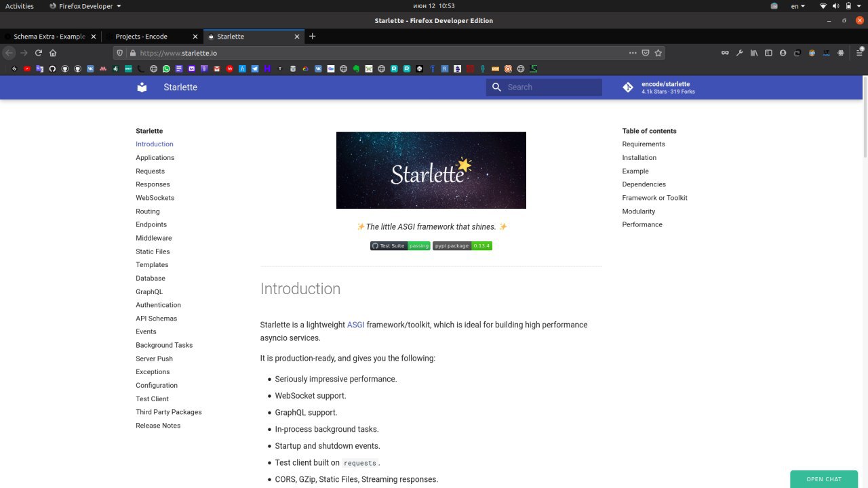Open the Firefox hamburger menu
Viewport: 868px width, 488px height.
(x=859, y=53)
